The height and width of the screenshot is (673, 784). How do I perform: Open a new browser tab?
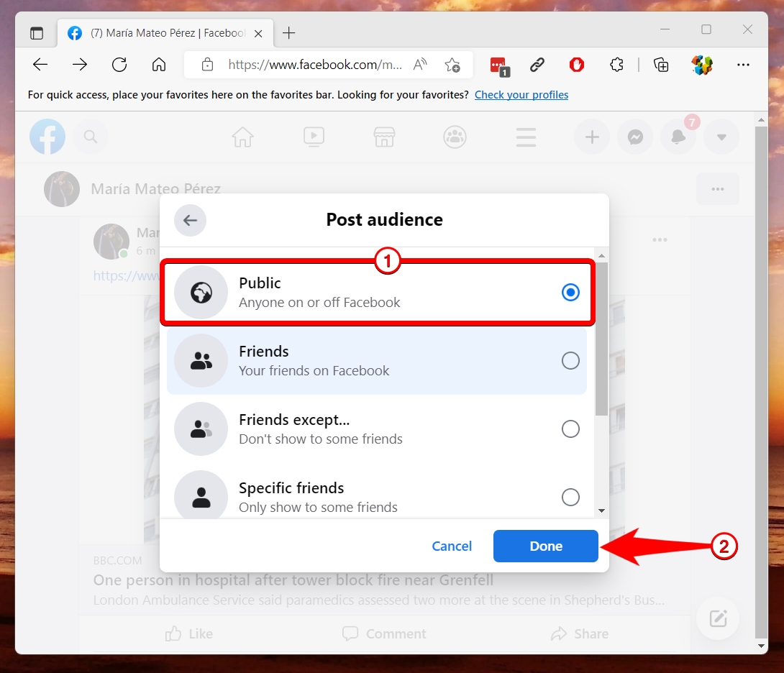pyautogui.click(x=289, y=33)
